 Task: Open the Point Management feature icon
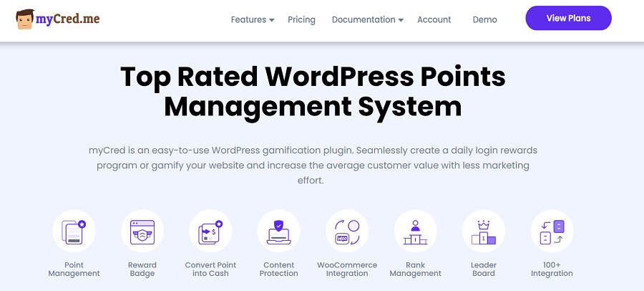(74, 231)
